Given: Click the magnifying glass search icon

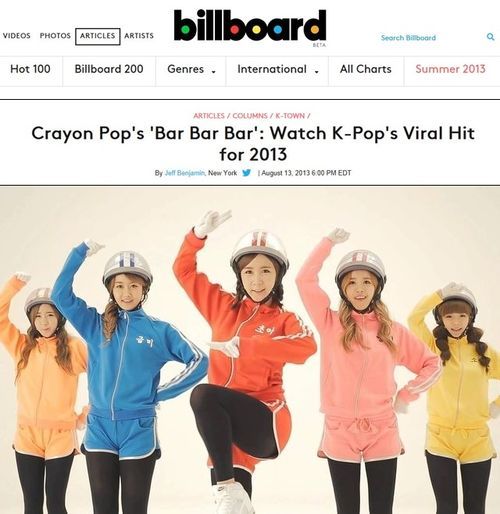Looking at the screenshot, I should point(490,37).
